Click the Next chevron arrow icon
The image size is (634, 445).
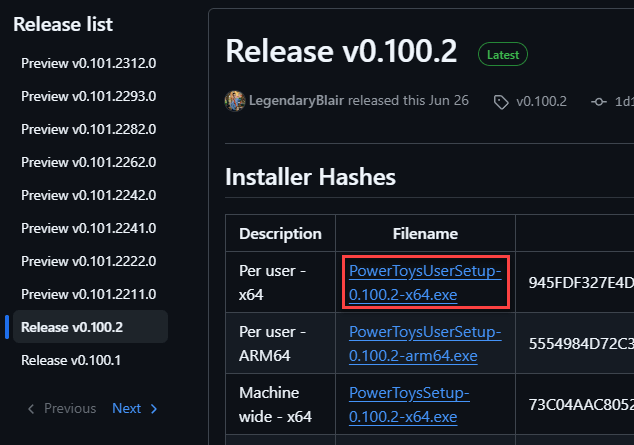(x=154, y=409)
